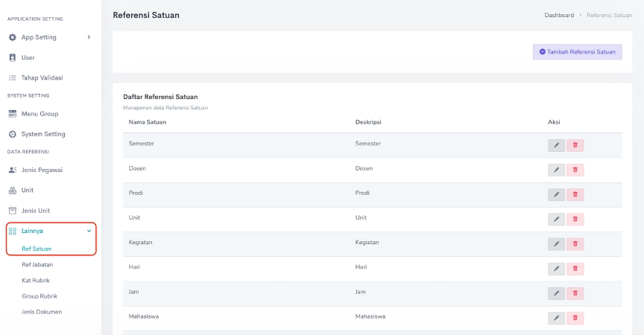This screenshot has height=335, width=644.
Task: Expand the App Setting submenu arrow
Action: coord(89,37)
